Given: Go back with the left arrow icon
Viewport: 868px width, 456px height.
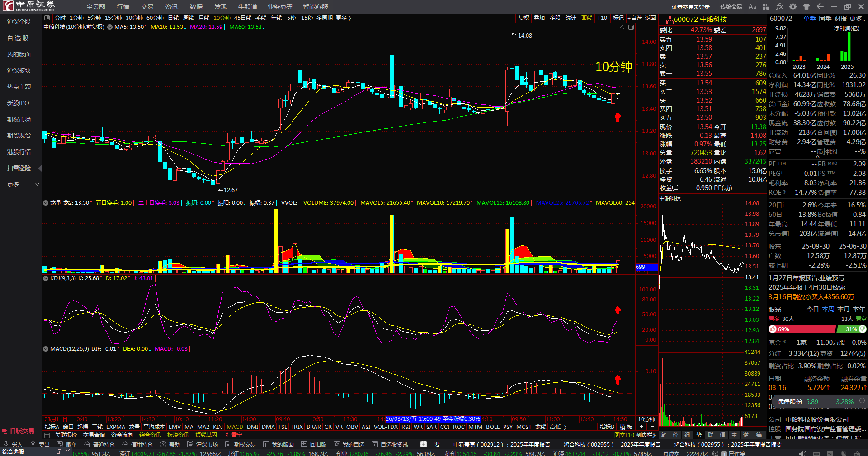Looking at the screenshot, I should (x=820, y=7).
